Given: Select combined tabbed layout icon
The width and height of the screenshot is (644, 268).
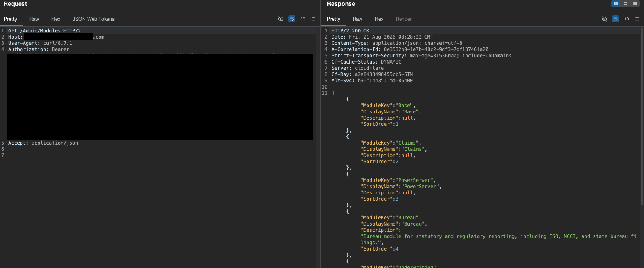Looking at the screenshot, I should pos(635,3).
